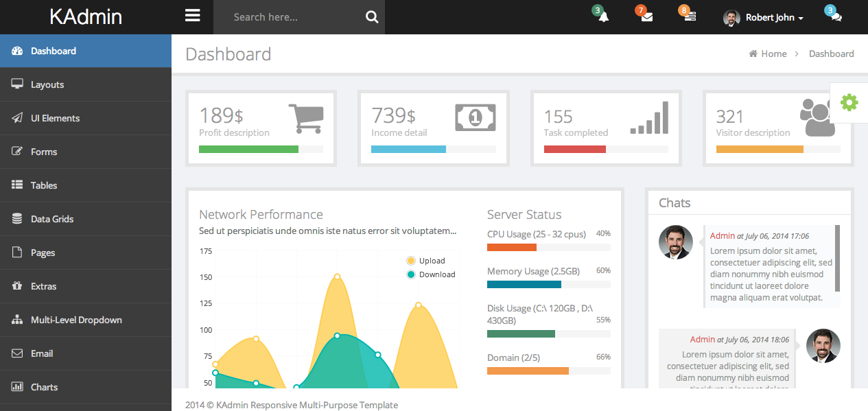
Task: Click the 189$ profit value
Action: (221, 115)
